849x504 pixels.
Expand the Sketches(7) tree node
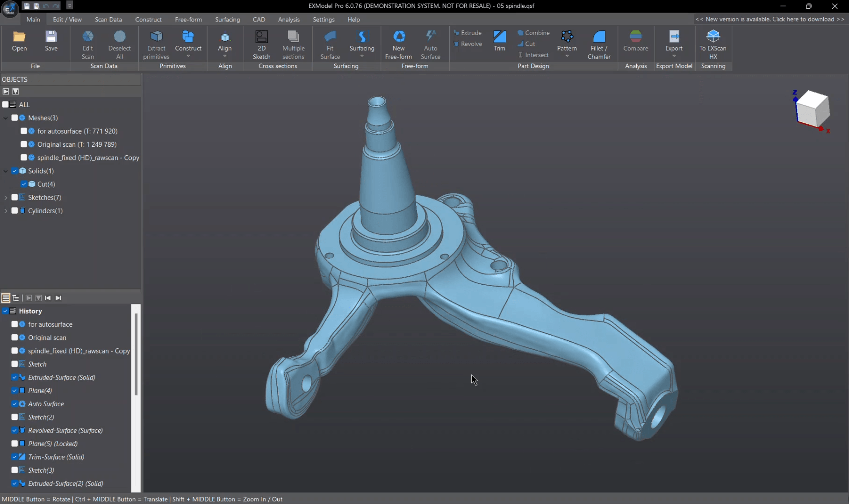click(6, 197)
